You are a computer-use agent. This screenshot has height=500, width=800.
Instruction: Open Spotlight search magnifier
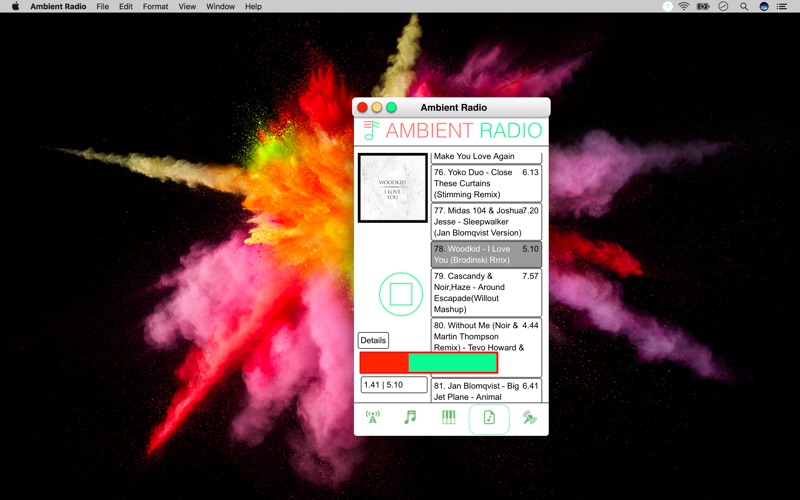point(744,6)
